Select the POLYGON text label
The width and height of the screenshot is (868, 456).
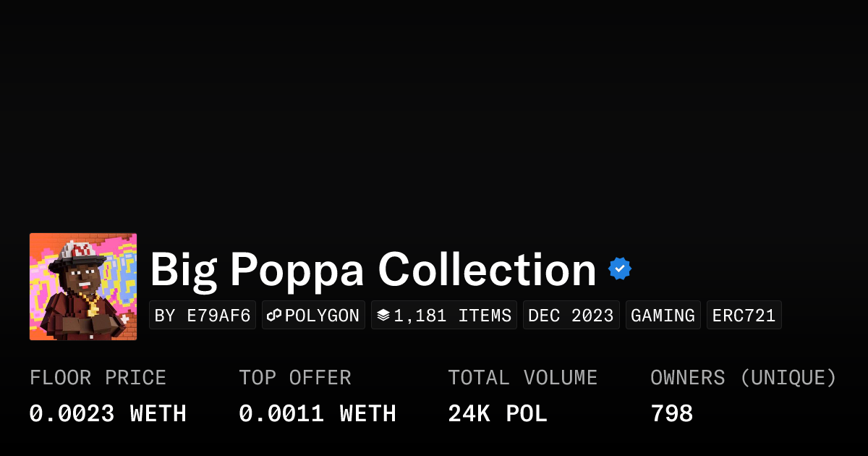322,316
